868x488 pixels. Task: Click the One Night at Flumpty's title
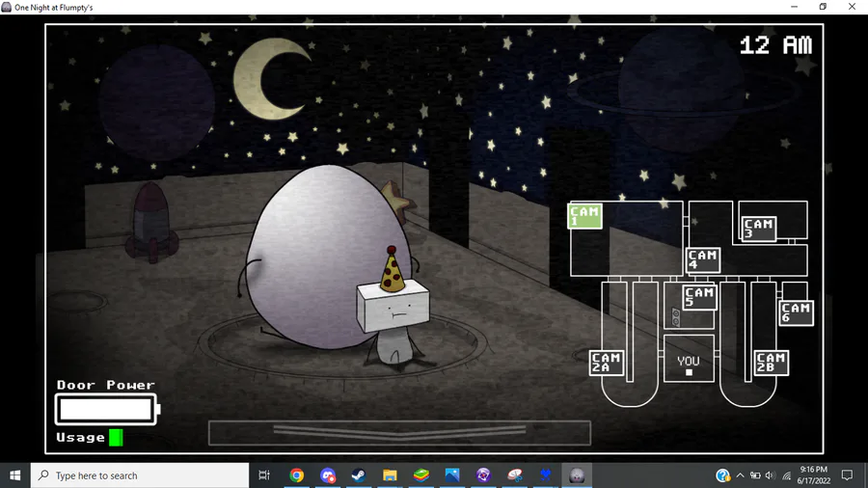point(54,8)
